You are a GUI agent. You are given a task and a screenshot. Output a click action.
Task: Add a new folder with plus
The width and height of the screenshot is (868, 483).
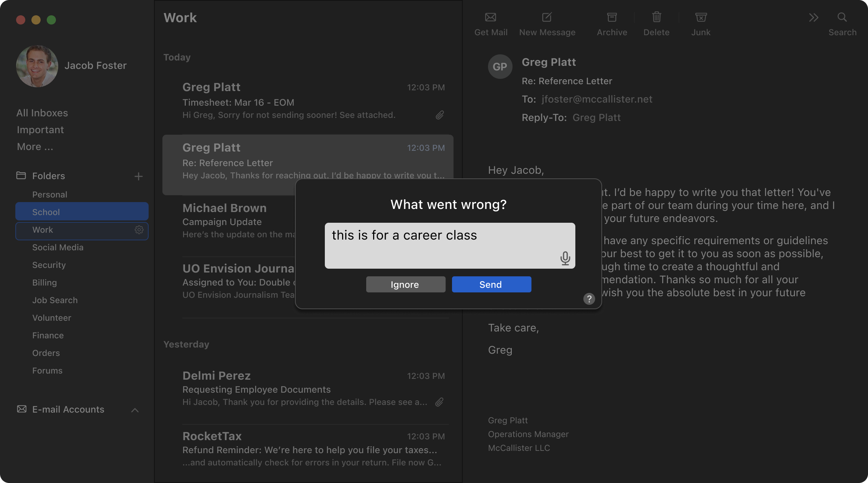point(139,176)
